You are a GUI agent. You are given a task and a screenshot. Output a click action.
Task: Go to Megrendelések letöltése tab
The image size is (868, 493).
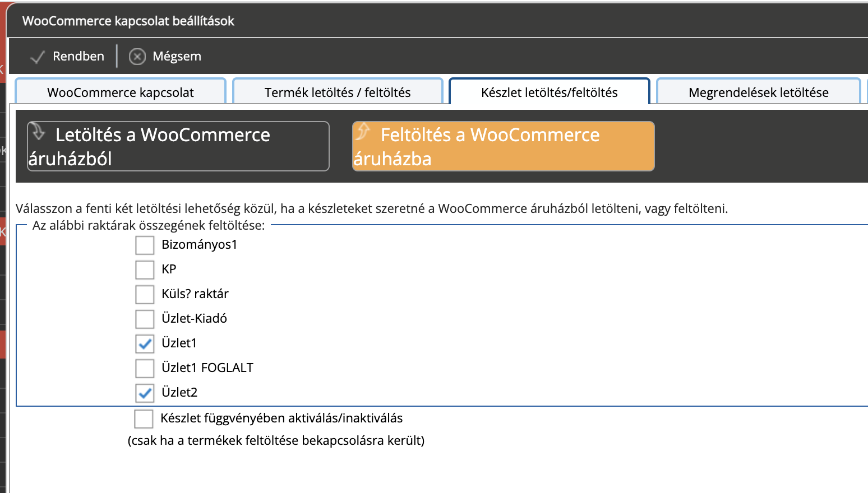tap(758, 92)
